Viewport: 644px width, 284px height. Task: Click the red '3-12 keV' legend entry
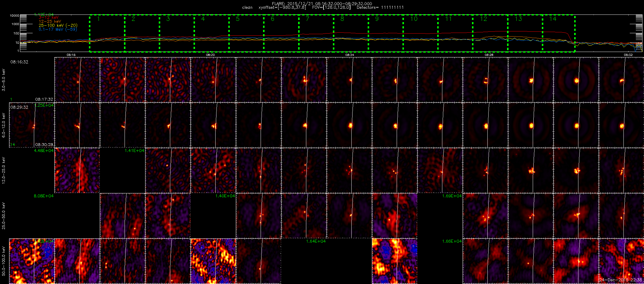pos(49,18)
